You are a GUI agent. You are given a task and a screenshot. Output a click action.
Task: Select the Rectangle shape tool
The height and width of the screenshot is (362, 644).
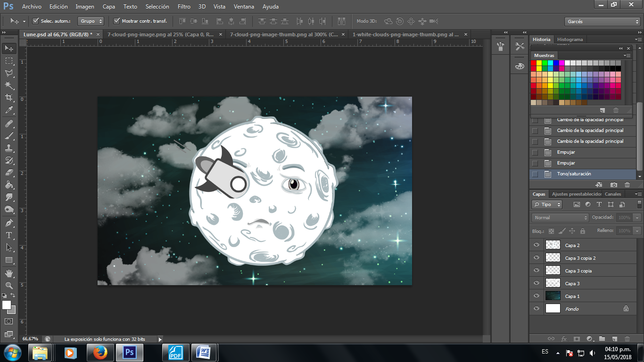9,260
